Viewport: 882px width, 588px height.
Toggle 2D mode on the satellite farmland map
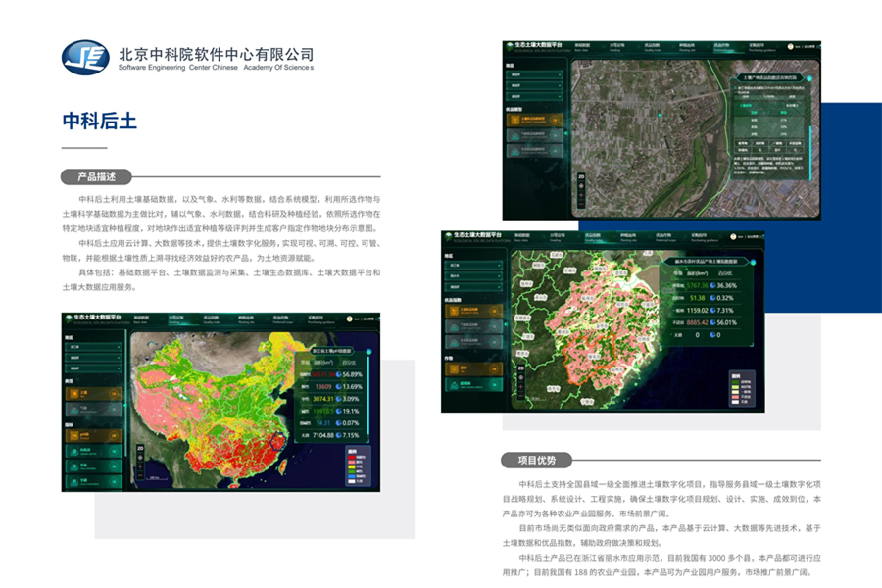point(581,177)
